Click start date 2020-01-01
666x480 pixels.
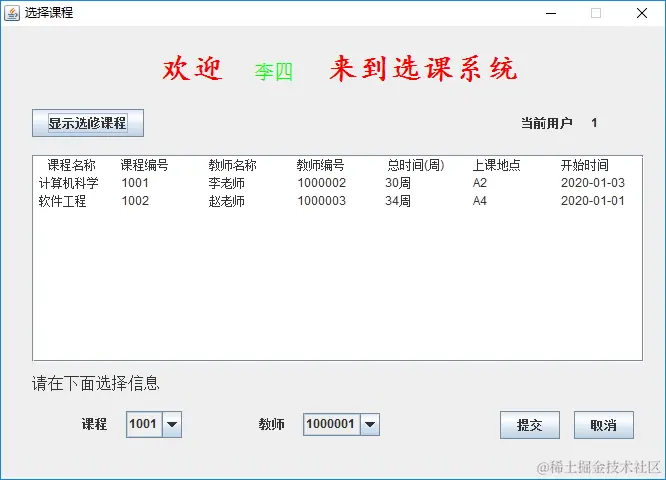point(593,201)
